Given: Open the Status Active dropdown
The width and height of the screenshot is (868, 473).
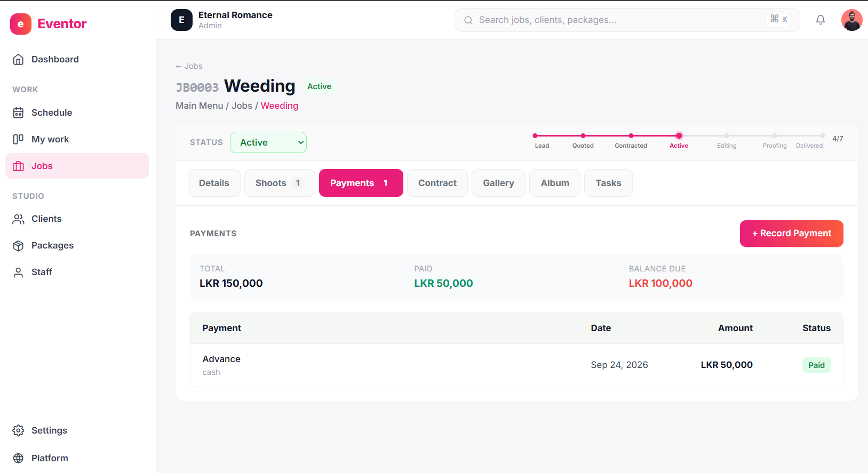Looking at the screenshot, I should click(x=268, y=142).
